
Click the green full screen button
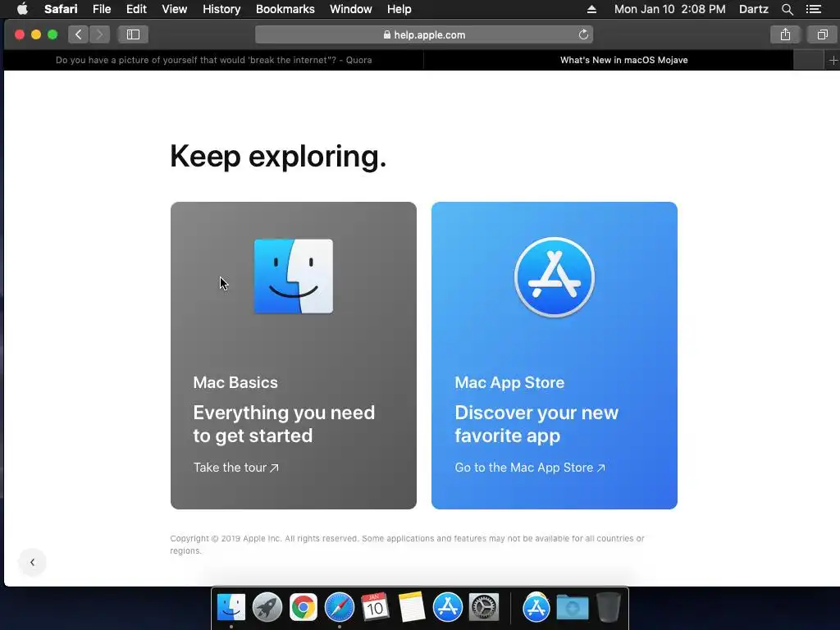pyautogui.click(x=52, y=34)
